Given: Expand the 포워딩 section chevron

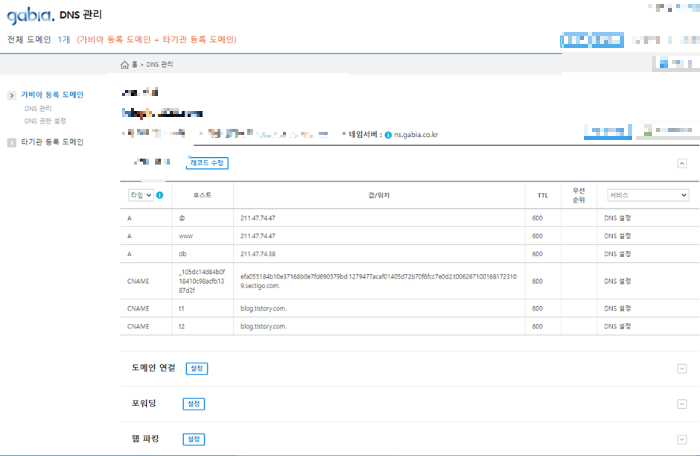Looking at the screenshot, I should click(682, 404).
